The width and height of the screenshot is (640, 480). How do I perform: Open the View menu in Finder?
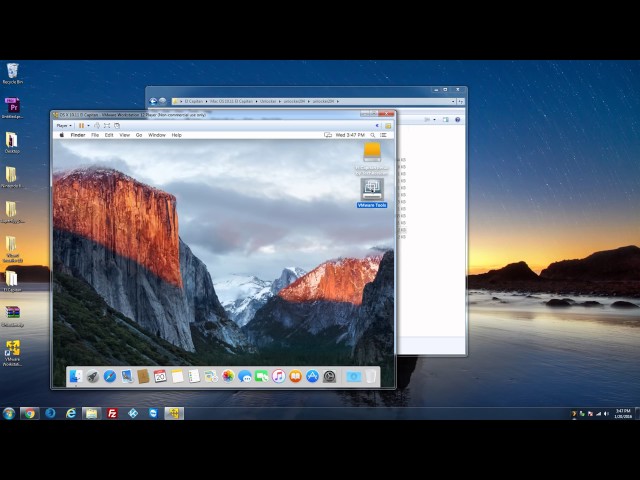pyautogui.click(x=124, y=135)
